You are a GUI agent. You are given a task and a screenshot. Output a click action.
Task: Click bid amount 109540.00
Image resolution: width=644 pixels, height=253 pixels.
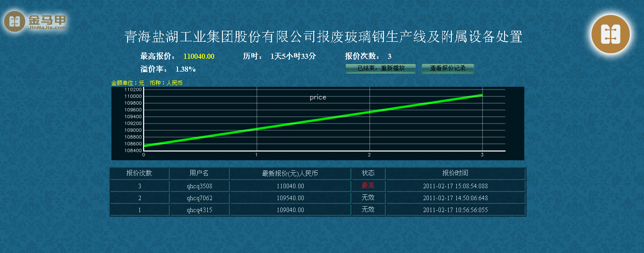point(290,198)
